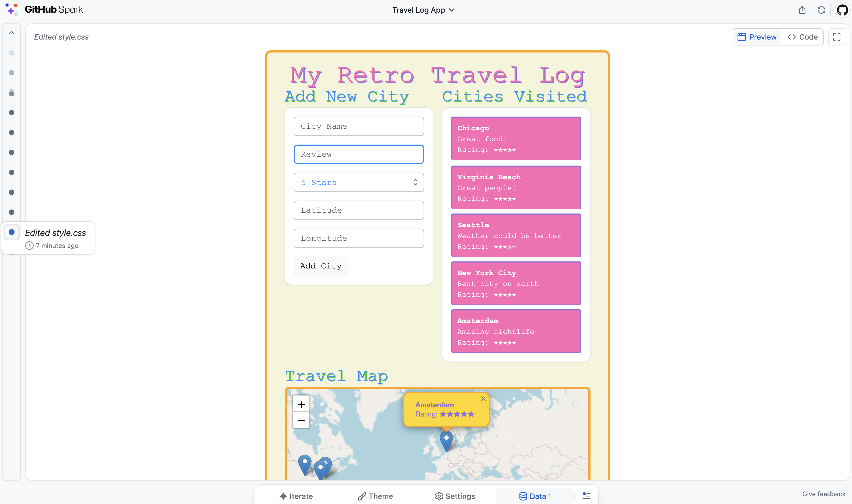The image size is (852, 504).
Task: Open the share icon in the top bar
Action: pyautogui.click(x=802, y=10)
